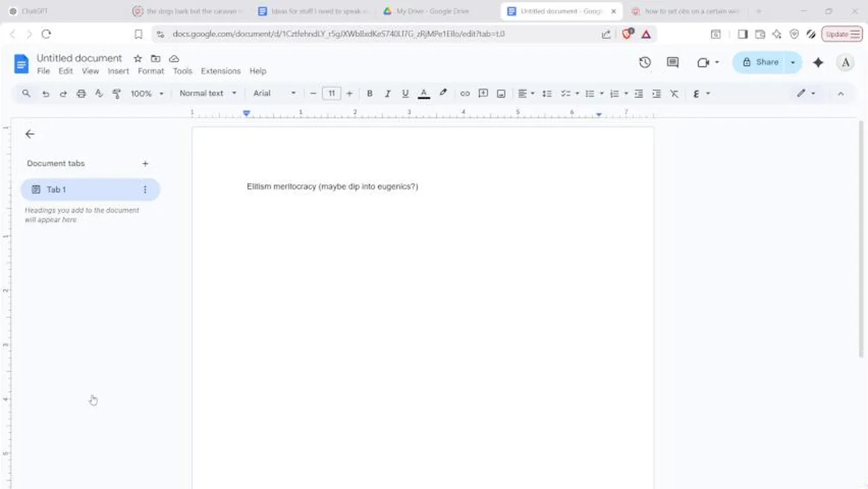Open the account avatar

(846, 62)
